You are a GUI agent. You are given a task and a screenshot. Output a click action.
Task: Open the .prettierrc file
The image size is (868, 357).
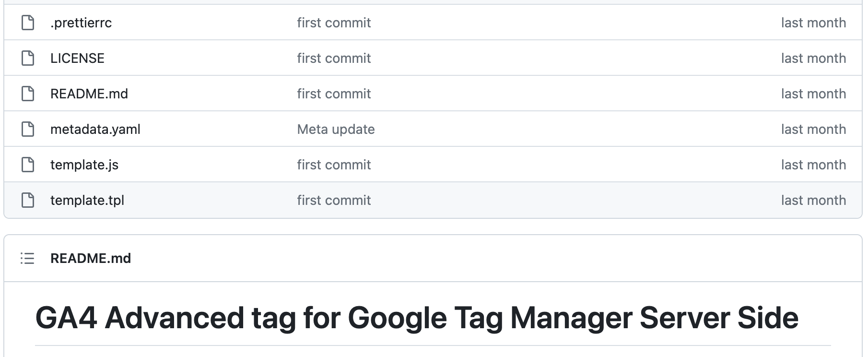point(81,23)
